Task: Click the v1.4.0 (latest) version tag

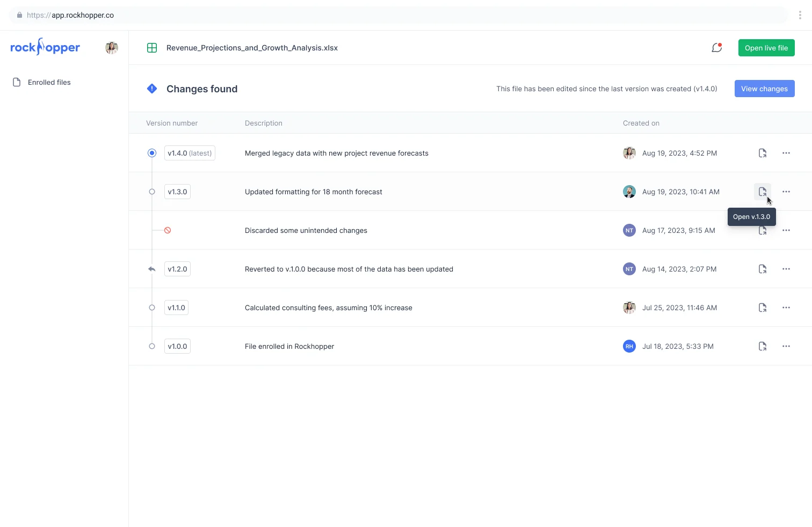Action: 190,153
